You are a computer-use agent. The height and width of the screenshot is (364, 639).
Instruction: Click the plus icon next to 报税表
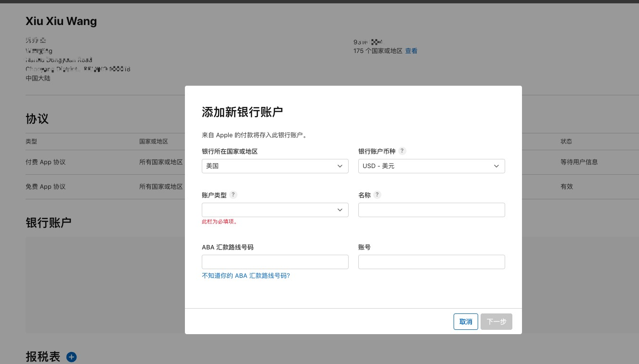pos(71,357)
